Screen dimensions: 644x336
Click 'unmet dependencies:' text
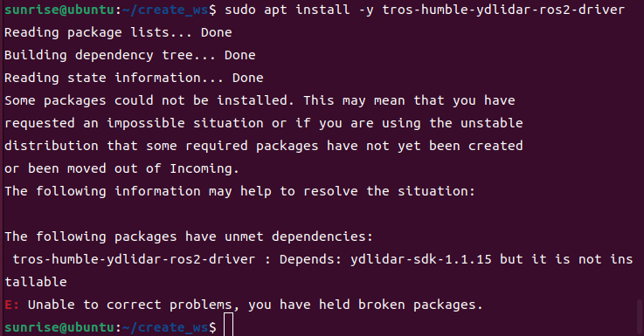299,237
